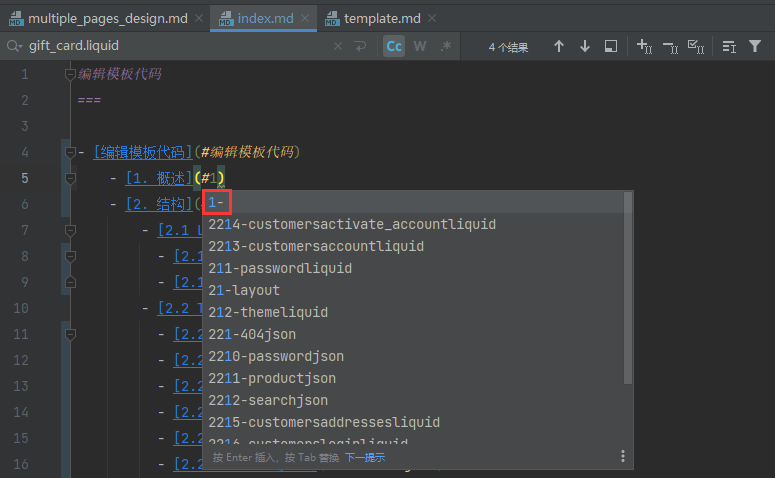Go to next search occurrence
The width and height of the screenshot is (775, 478).
pos(585,47)
